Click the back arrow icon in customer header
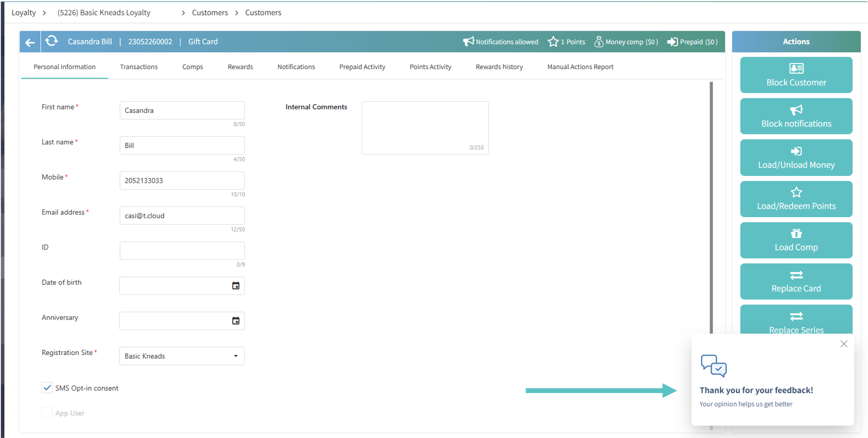The height and width of the screenshot is (438, 868). [x=30, y=42]
